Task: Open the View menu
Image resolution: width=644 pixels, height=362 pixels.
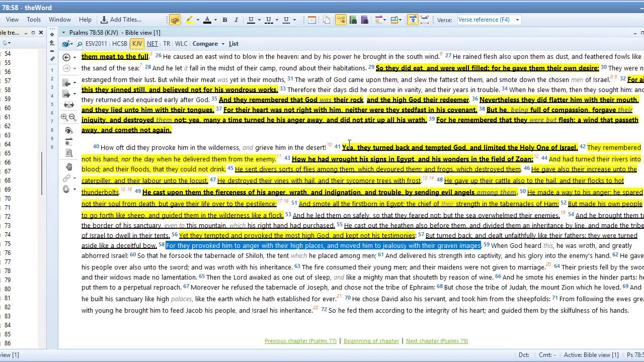Action: (12, 20)
